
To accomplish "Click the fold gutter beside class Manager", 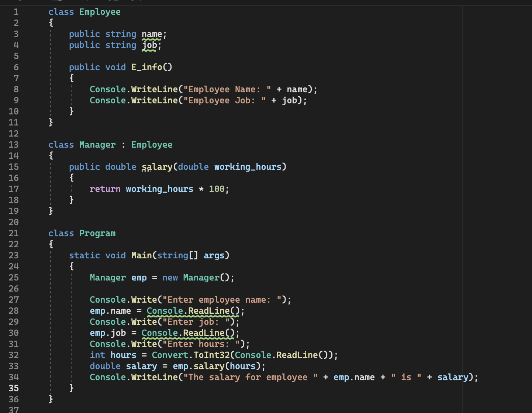I will 37,145.
